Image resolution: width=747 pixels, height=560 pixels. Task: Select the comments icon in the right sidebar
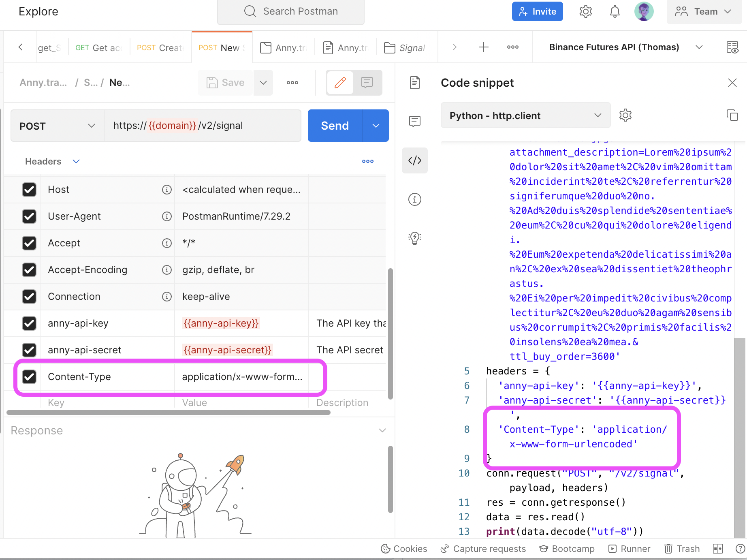(415, 121)
